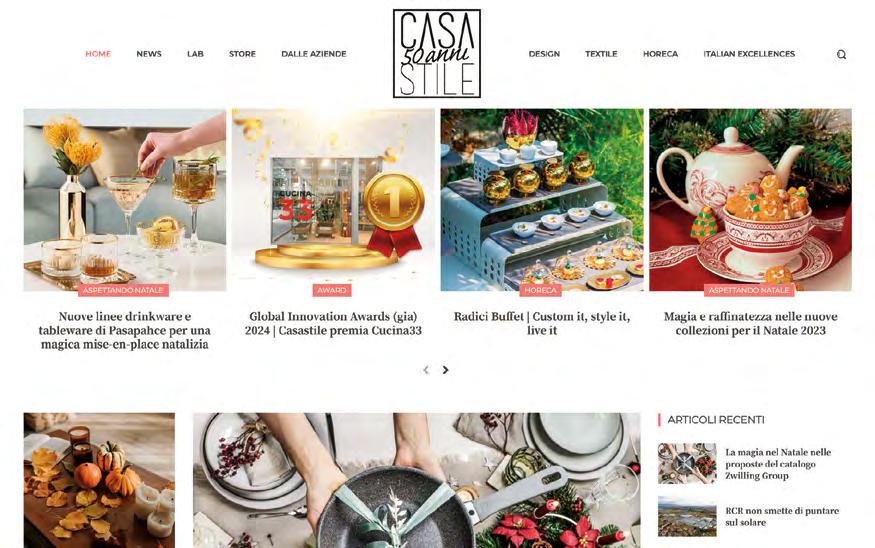Click the Casa Stile 50 anni logo
875x548 pixels.
(x=437, y=54)
